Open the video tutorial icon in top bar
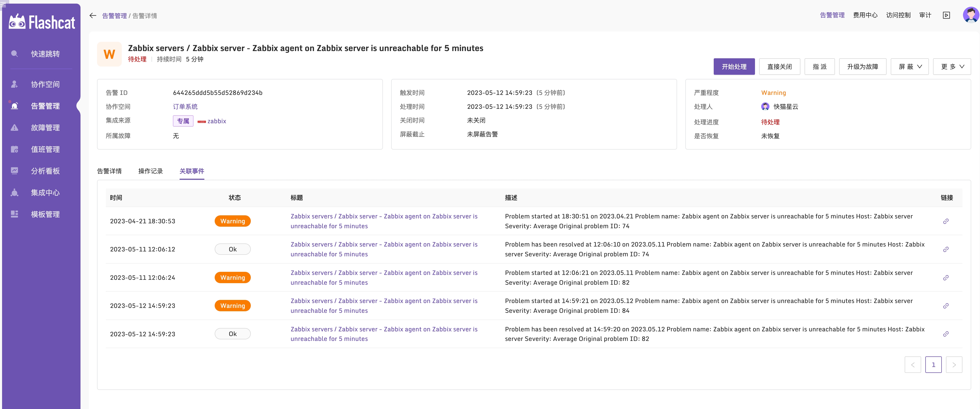This screenshot has width=980, height=409. point(947,15)
